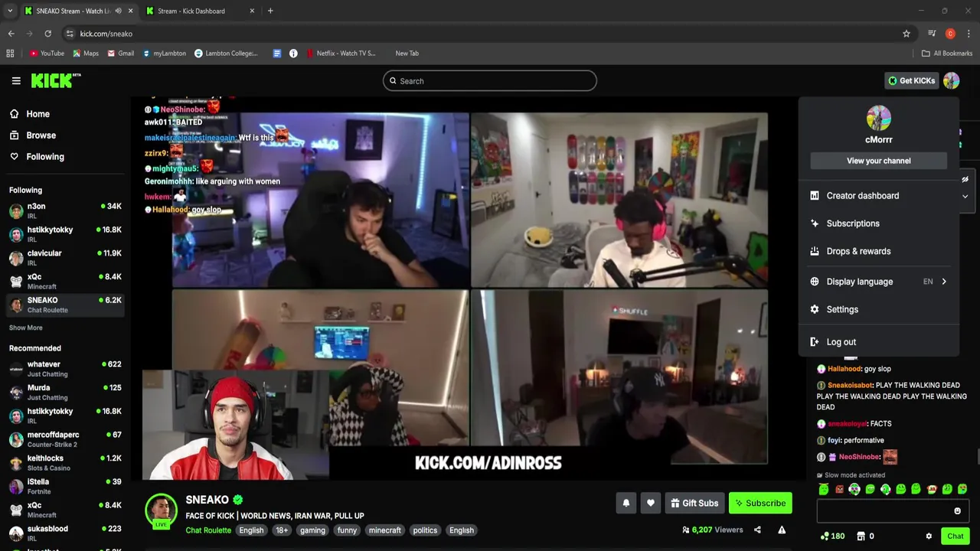Click the politics tag
980x551 pixels.
[425, 530]
